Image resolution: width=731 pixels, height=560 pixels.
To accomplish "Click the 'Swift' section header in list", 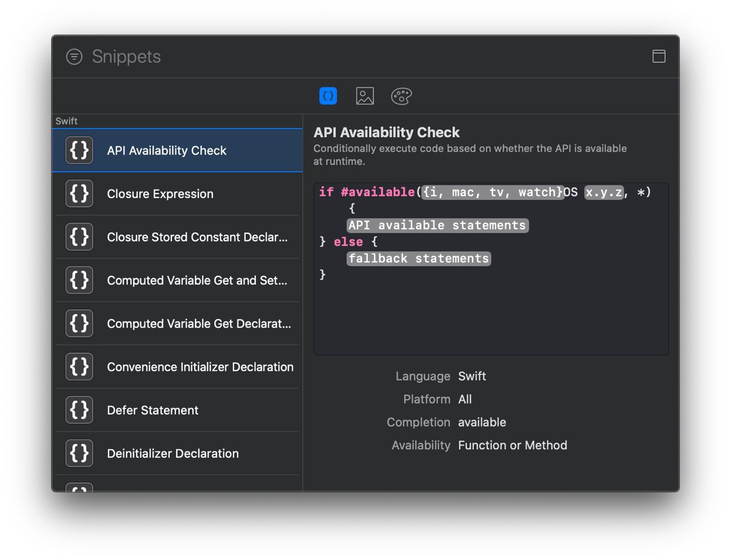I will [66, 121].
